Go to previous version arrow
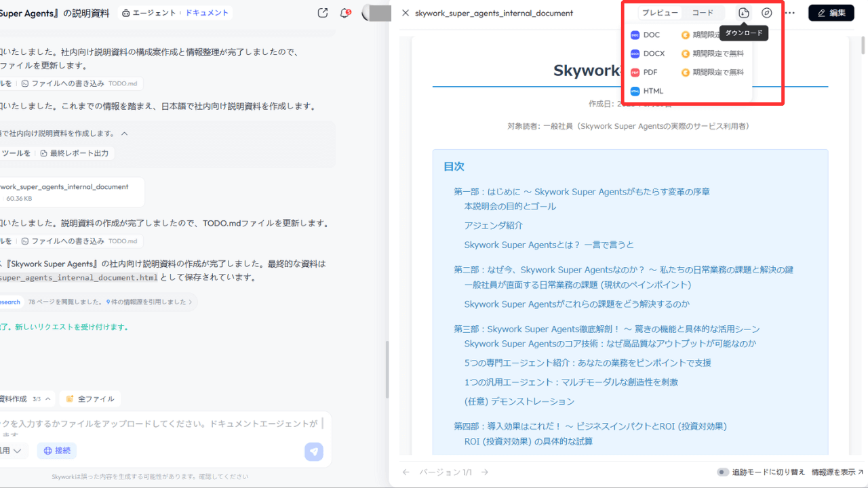 click(406, 472)
